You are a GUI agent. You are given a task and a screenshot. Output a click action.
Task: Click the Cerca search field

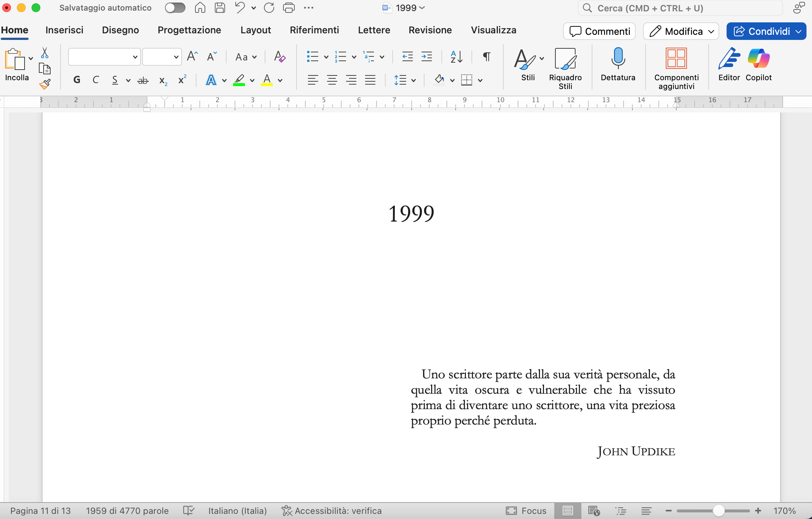680,8
